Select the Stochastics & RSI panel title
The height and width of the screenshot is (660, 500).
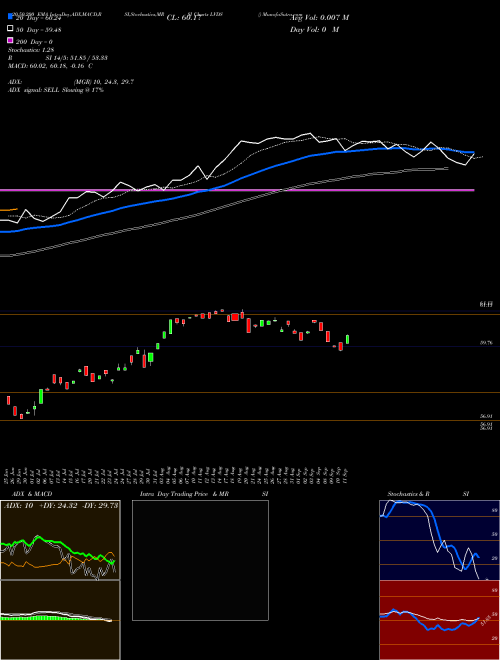428,494
